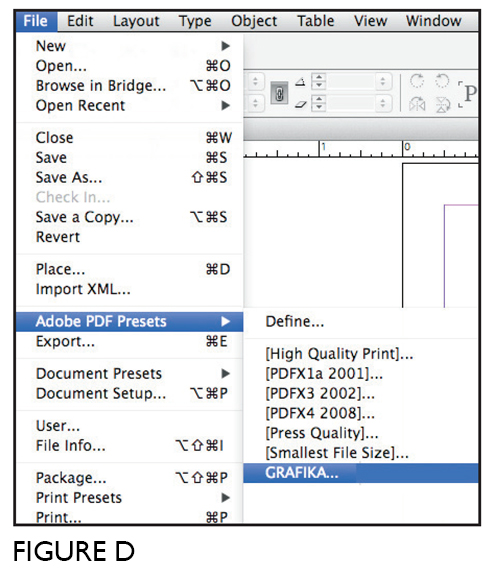Select Save a Copy... menu item
This screenshot has width=500, height=576.
coord(130,217)
